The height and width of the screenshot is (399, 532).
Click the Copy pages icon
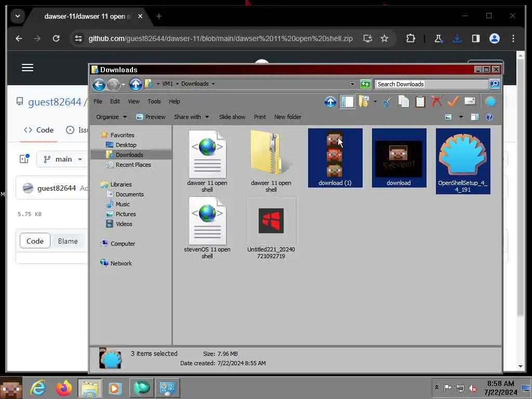[x=403, y=101]
